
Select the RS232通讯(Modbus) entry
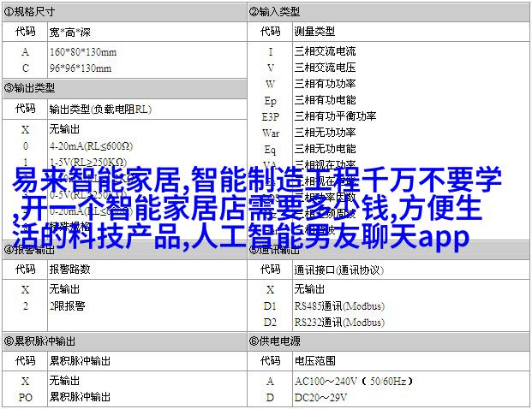tap(339, 323)
